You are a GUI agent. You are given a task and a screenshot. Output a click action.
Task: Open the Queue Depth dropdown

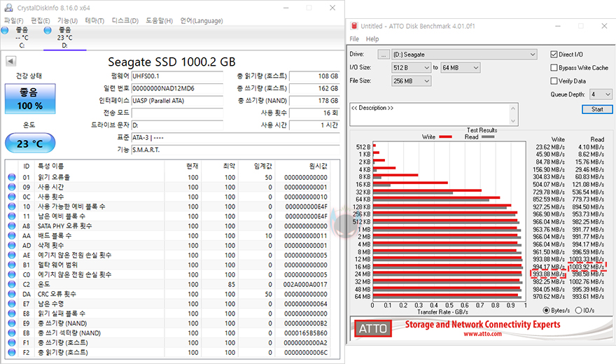(601, 94)
